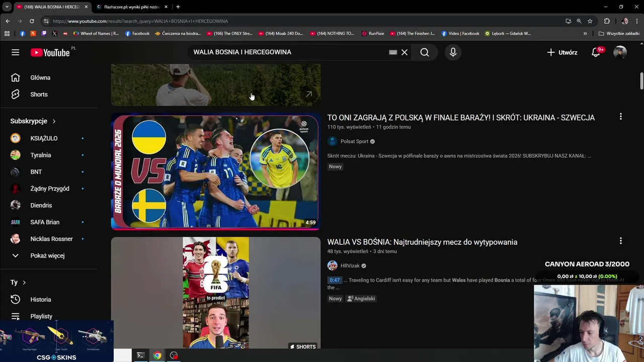Image resolution: width=644 pixels, height=362 pixels.
Task: Open the Utwórz create button
Action: tap(562, 52)
